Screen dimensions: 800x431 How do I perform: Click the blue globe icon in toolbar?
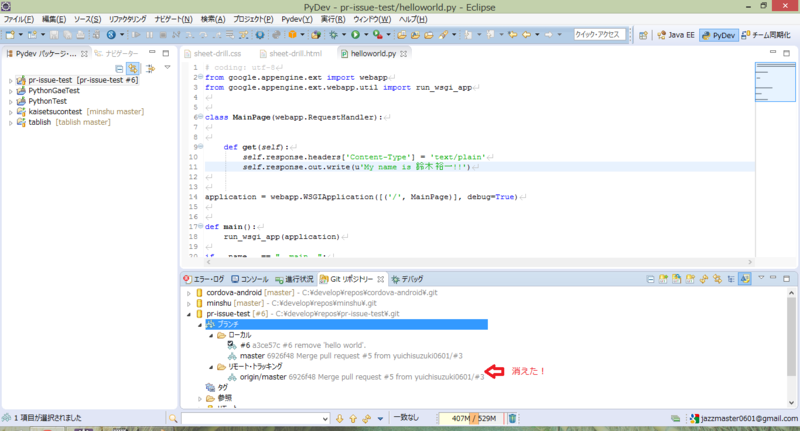click(x=111, y=35)
